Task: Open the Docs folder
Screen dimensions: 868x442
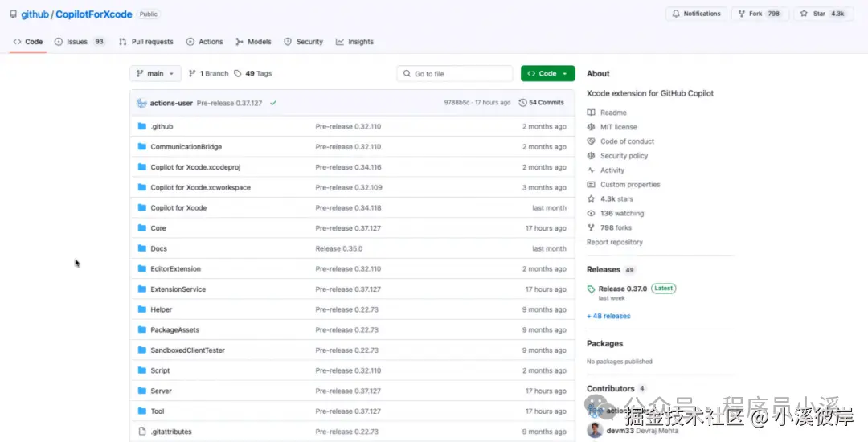Action: point(159,248)
